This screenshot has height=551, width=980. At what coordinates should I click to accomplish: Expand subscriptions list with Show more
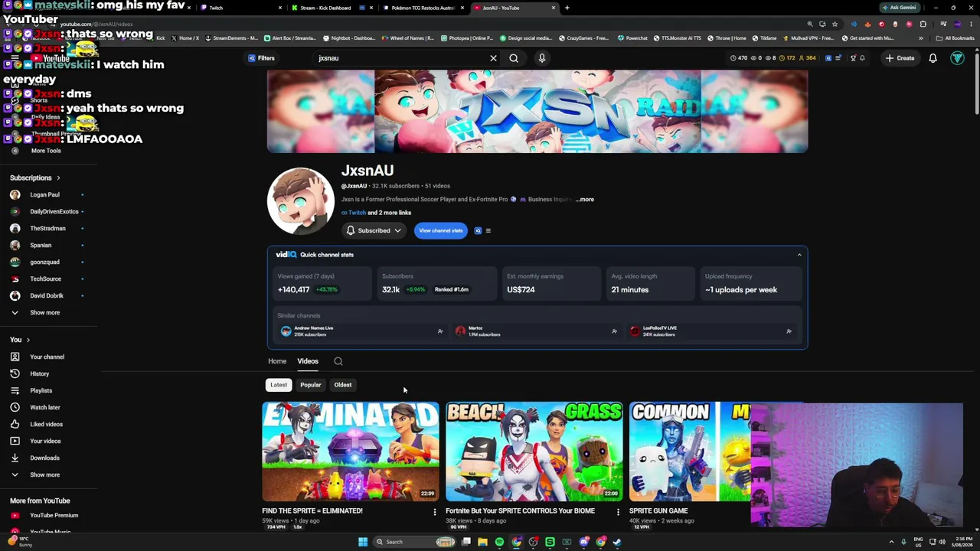[x=44, y=312]
